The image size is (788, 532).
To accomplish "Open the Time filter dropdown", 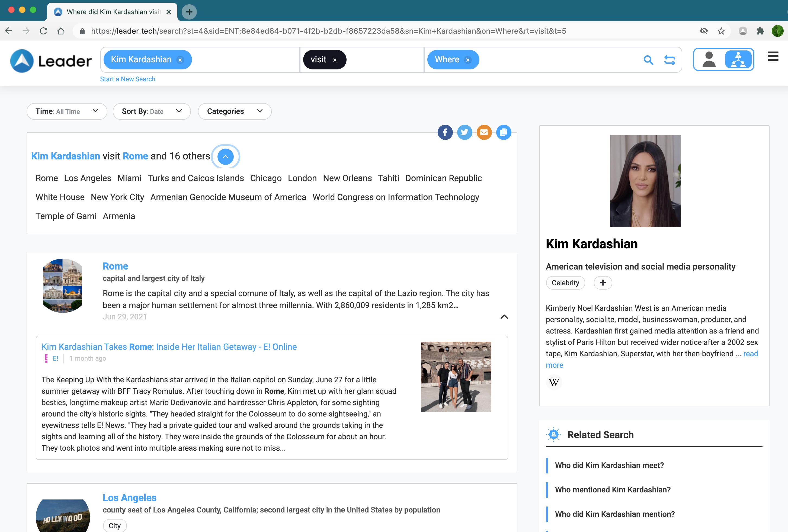I will [x=67, y=111].
